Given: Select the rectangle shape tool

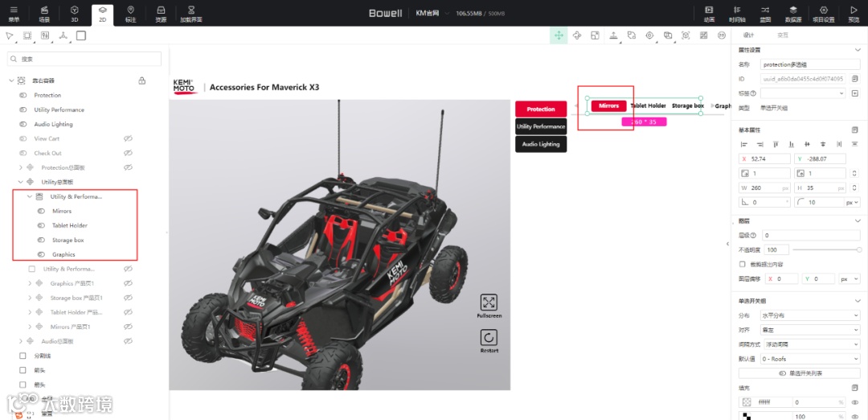Looking at the screenshot, I should point(81,35).
